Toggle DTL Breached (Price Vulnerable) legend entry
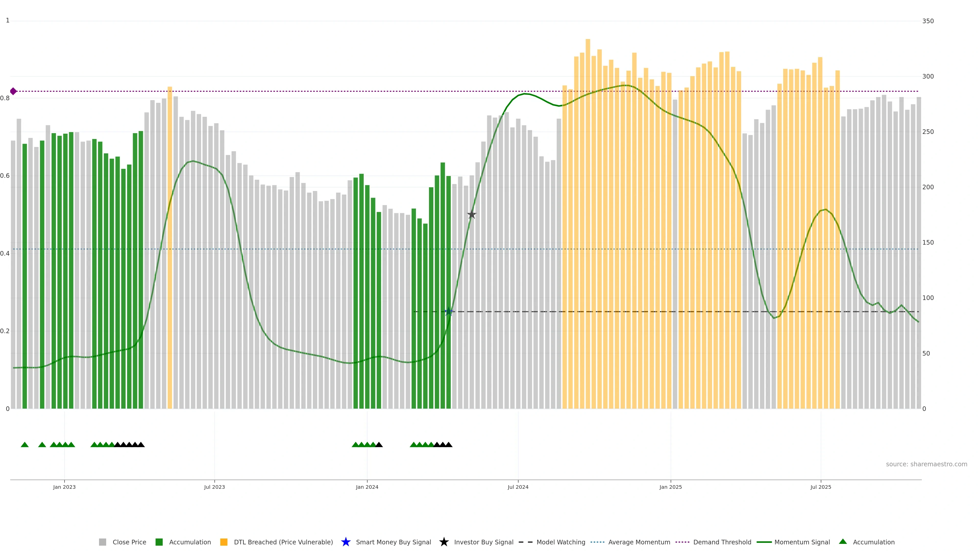 tap(283, 542)
